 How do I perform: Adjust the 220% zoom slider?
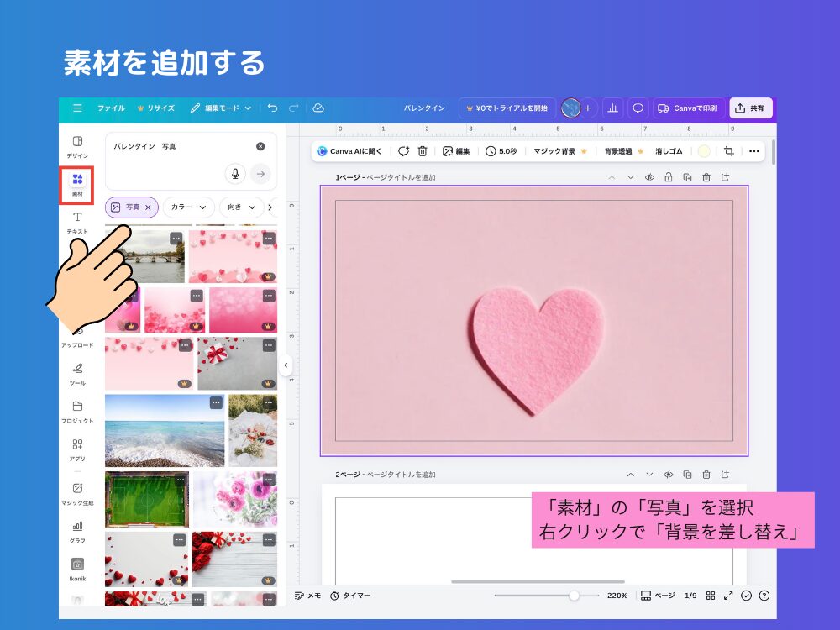click(x=575, y=595)
